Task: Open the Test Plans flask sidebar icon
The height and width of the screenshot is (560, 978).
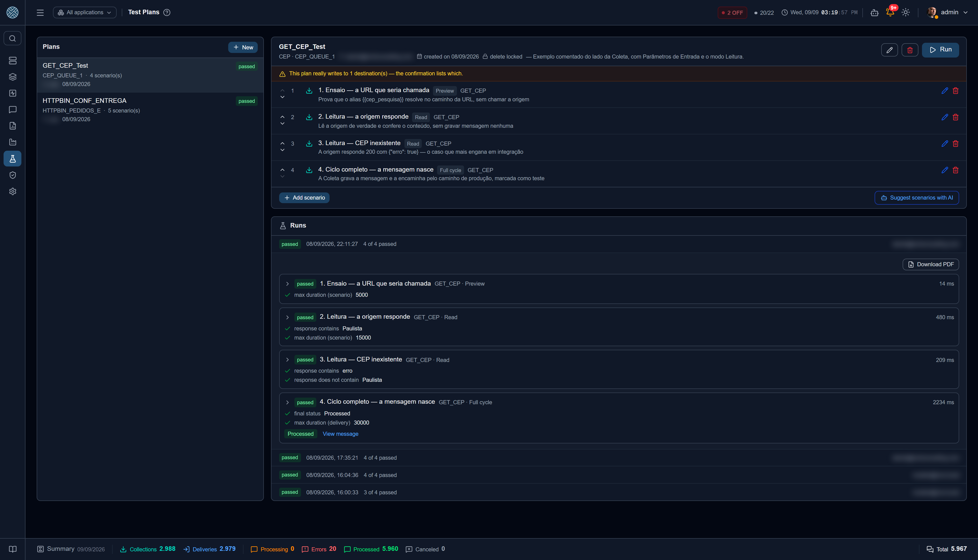Action: pos(12,159)
